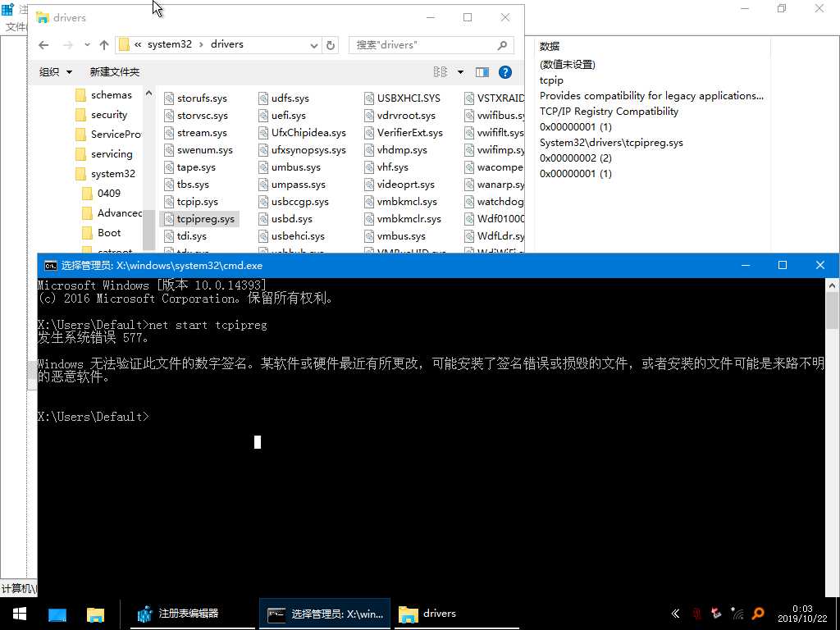This screenshot has height=630, width=840.
Task: Expand the address bar history dropdown
Action: click(x=314, y=45)
